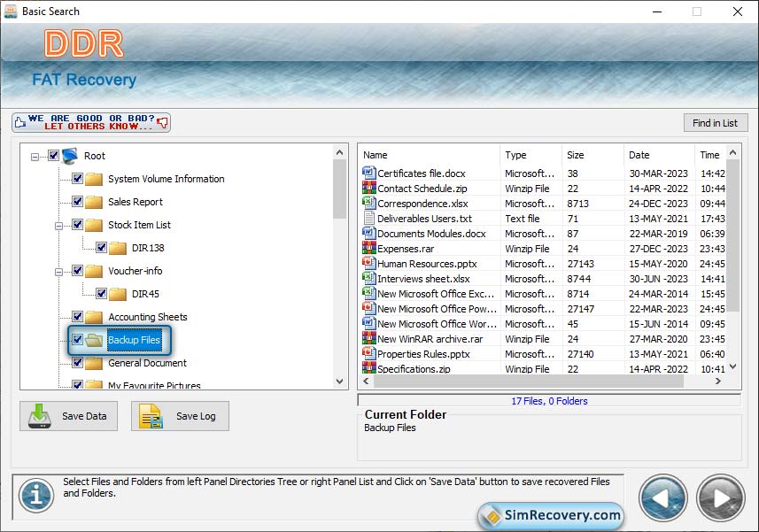Uncheck the Root checkbox

pyautogui.click(x=53, y=155)
